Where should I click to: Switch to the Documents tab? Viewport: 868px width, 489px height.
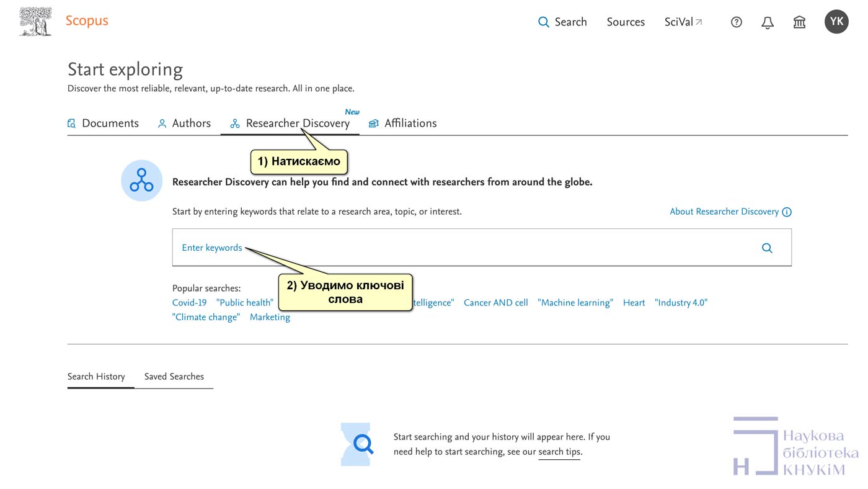[x=104, y=123]
